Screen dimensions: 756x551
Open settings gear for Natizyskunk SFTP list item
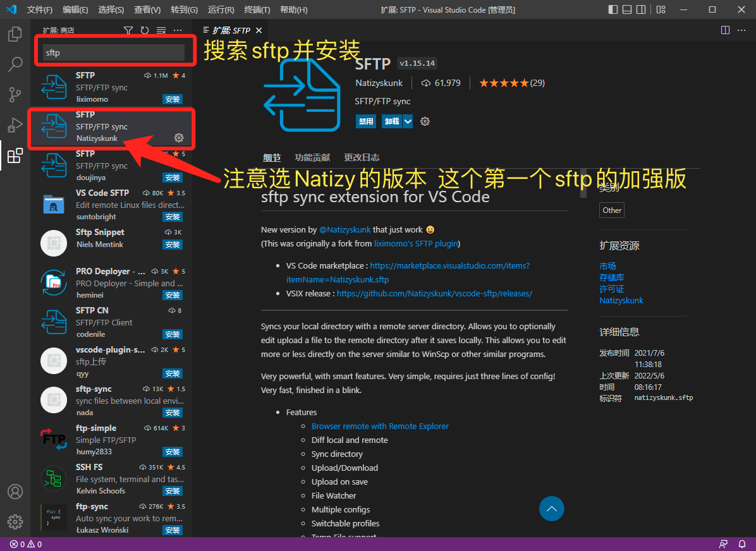click(179, 138)
